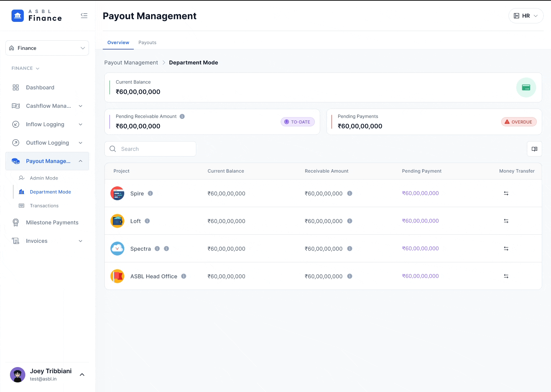This screenshot has height=392, width=551.
Task: Expand user menu chevron near Joey Tribbiani
Action: pos(82,375)
